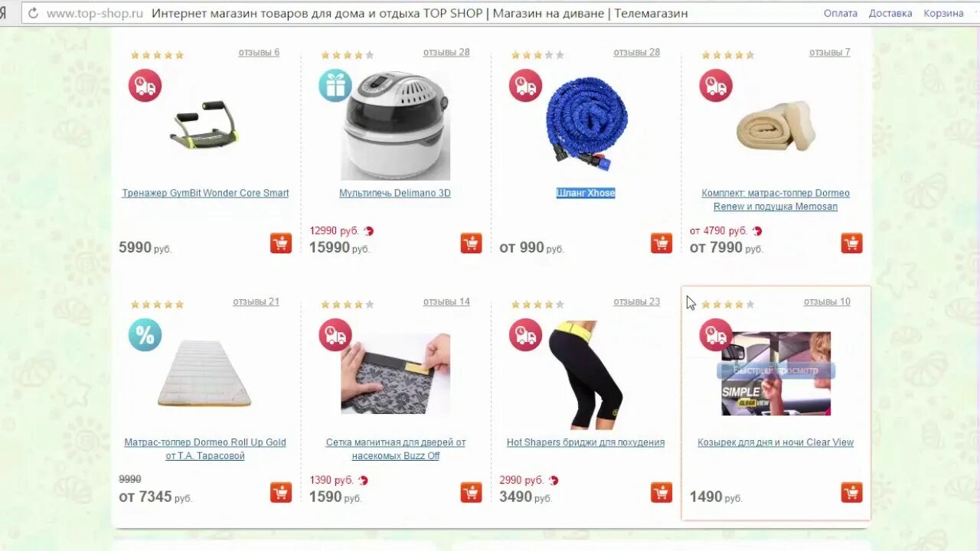
Task: Open отзывы 21 for Dormeo Roll Up
Action: click(x=256, y=302)
